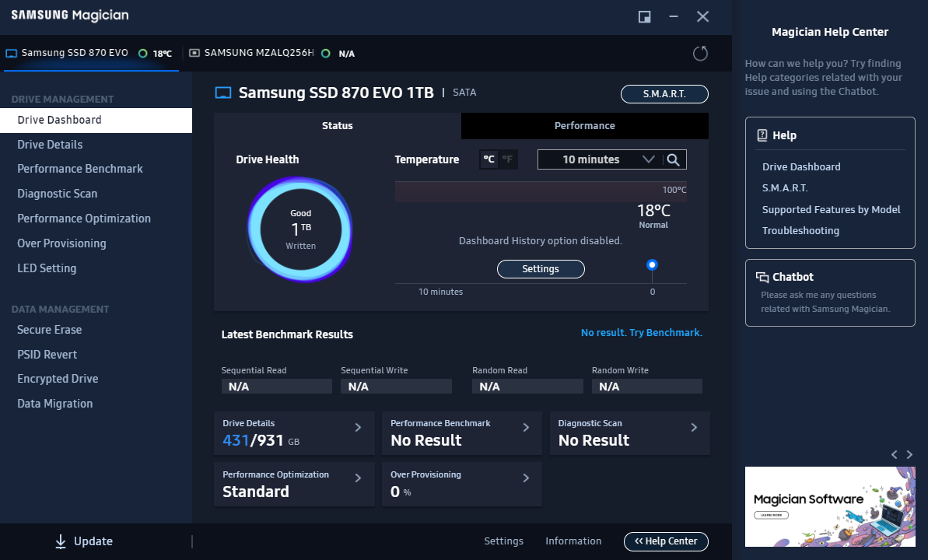Click the Random Write N/A value

[x=647, y=387]
